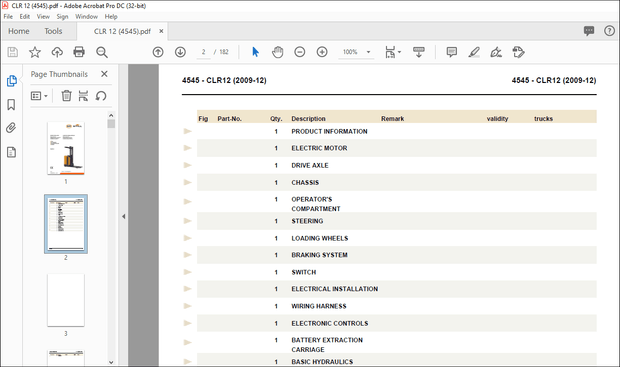Viewport: 620px width, 367px height.
Task: Select the blank page 3 thumbnail
Action: (x=66, y=300)
